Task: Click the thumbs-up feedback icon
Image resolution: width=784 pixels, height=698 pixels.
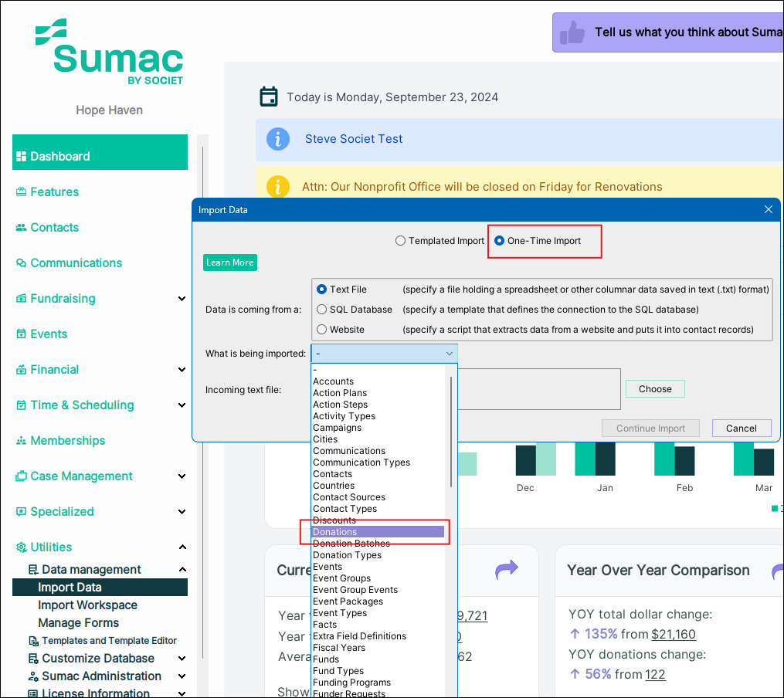Action: click(572, 32)
